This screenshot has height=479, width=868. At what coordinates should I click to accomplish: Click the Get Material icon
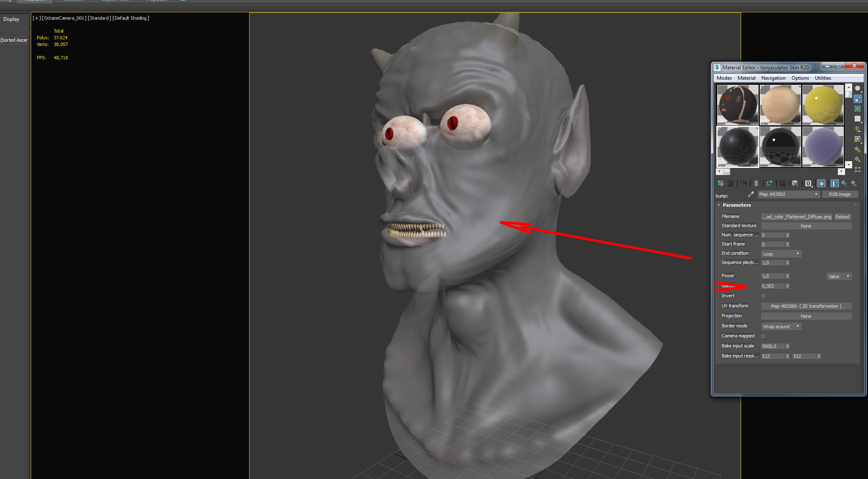click(721, 183)
